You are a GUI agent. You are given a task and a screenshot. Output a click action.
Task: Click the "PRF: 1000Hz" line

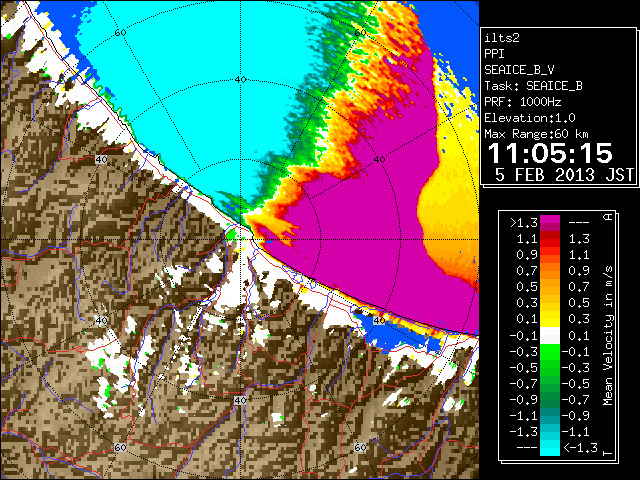pyautogui.click(x=522, y=102)
